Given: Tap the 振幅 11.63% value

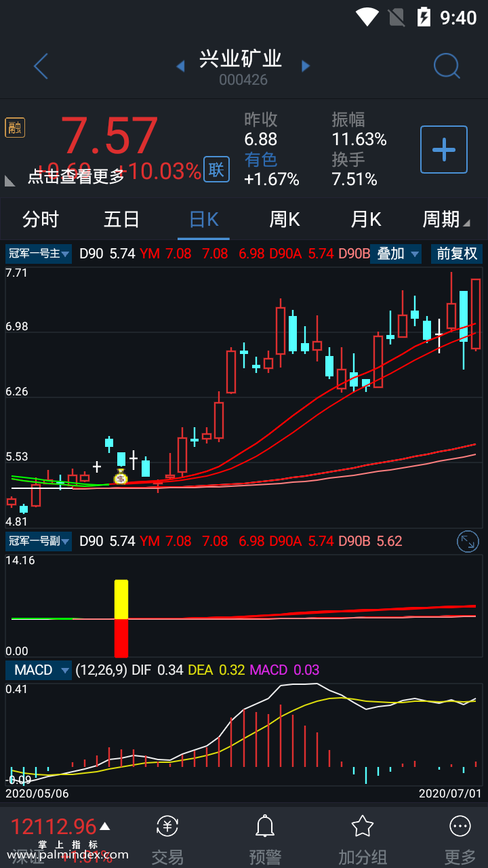Looking at the screenshot, I should point(359,139).
